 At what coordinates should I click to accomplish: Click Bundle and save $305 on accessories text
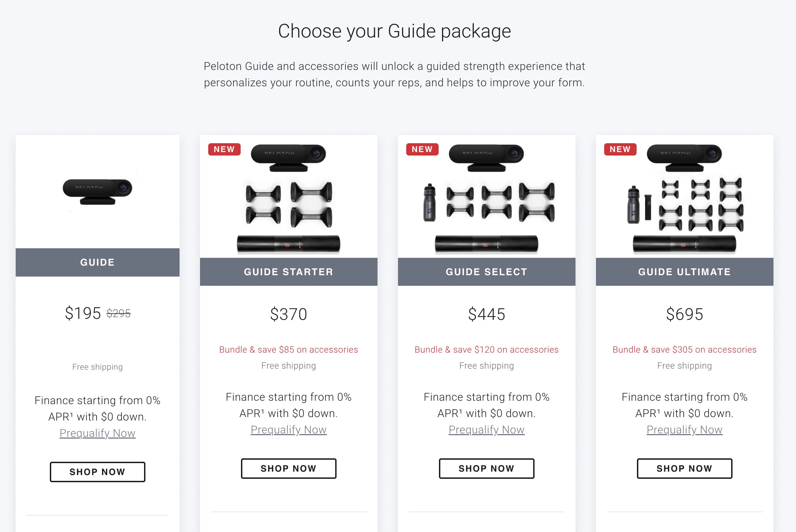coord(684,349)
